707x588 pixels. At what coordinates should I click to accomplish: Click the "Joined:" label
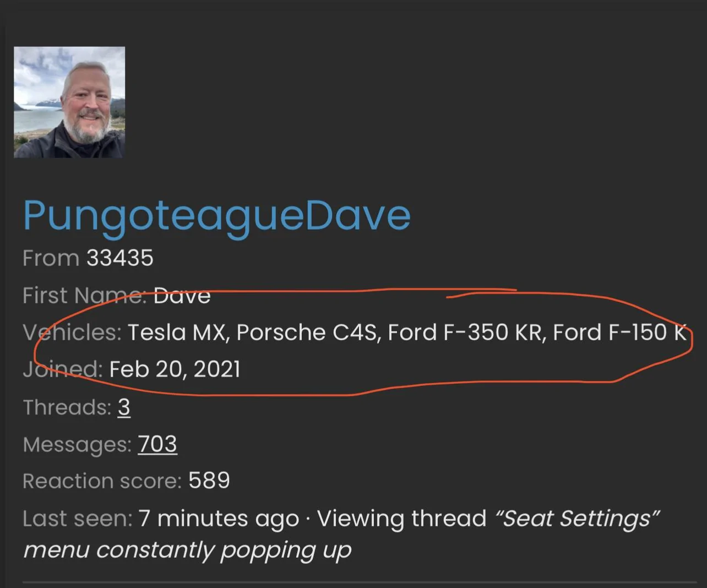(x=62, y=369)
